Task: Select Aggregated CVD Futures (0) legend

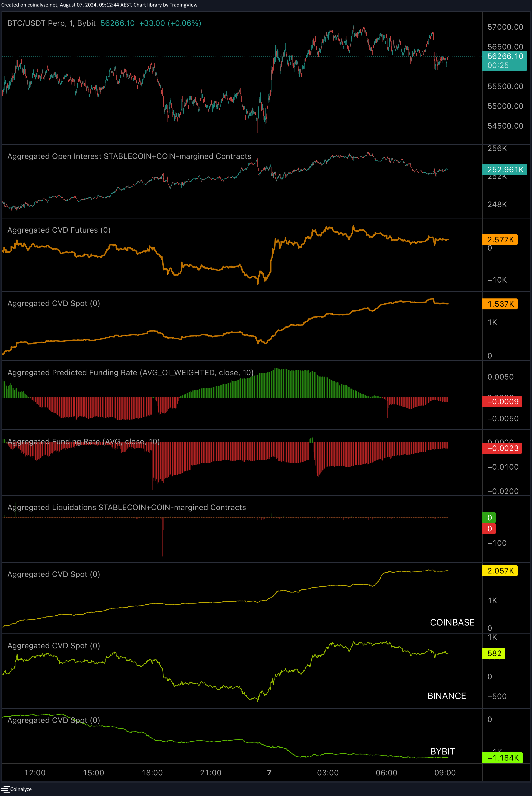Action: click(x=59, y=230)
